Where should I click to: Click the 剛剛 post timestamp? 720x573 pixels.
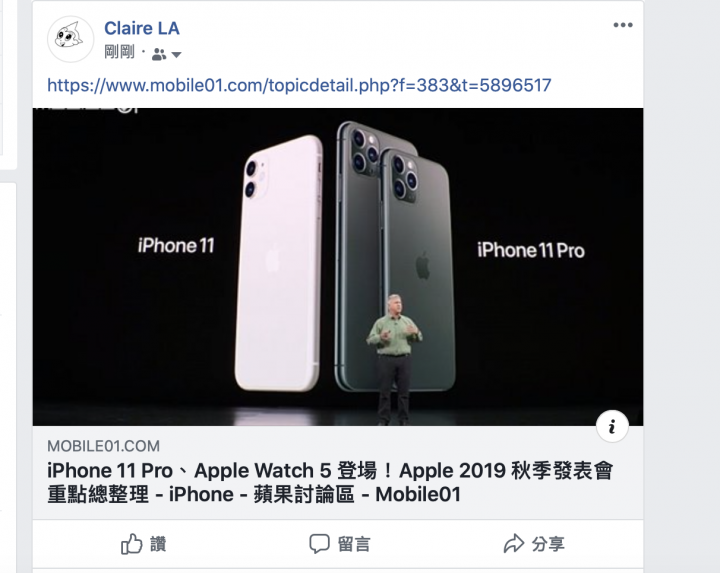point(119,52)
